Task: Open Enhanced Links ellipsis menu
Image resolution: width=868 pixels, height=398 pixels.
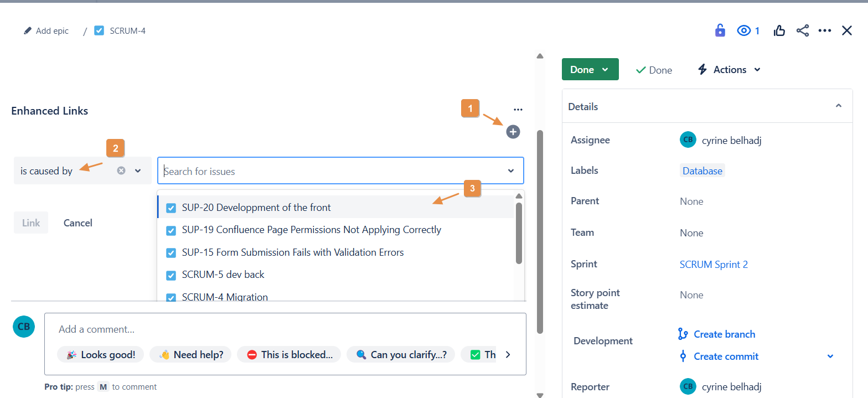Action: click(x=518, y=110)
